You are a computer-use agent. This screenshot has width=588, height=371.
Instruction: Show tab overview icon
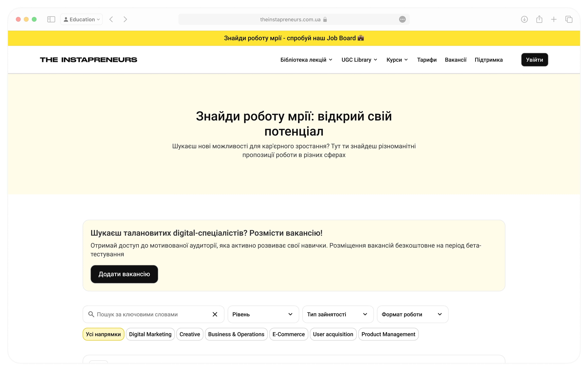569,19
